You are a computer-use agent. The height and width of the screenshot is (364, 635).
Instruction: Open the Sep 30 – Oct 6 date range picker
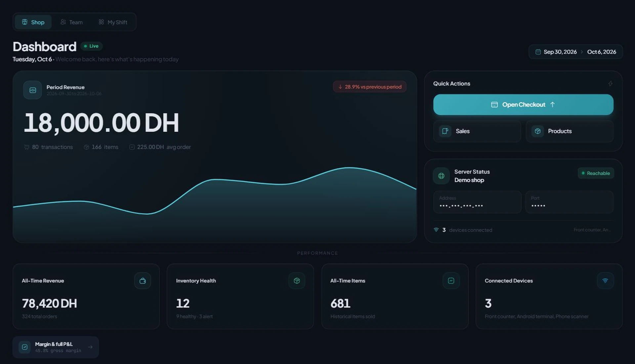575,52
